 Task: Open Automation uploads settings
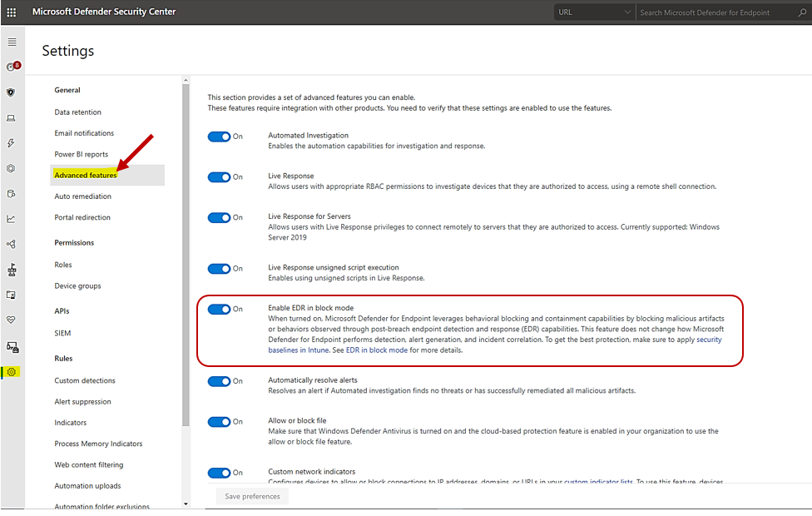pyautogui.click(x=87, y=486)
